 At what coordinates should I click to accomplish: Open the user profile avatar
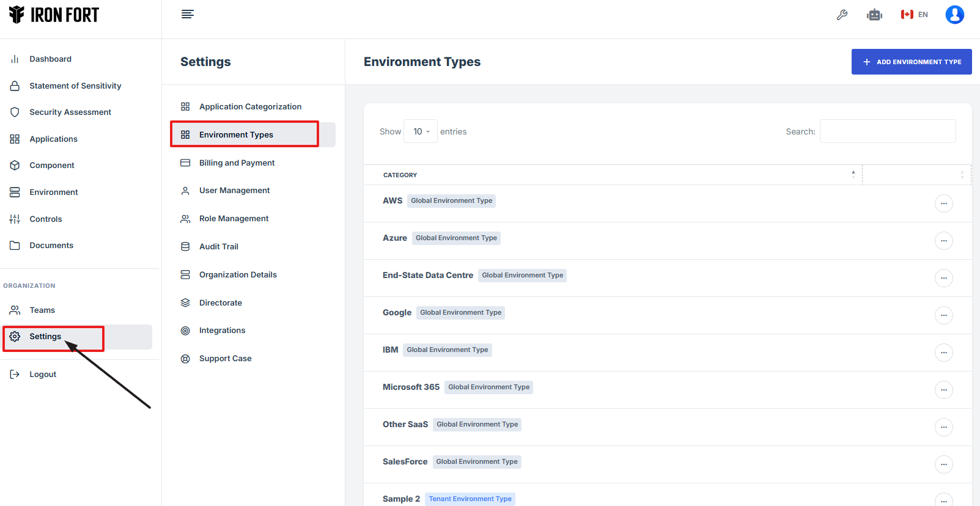coord(954,15)
